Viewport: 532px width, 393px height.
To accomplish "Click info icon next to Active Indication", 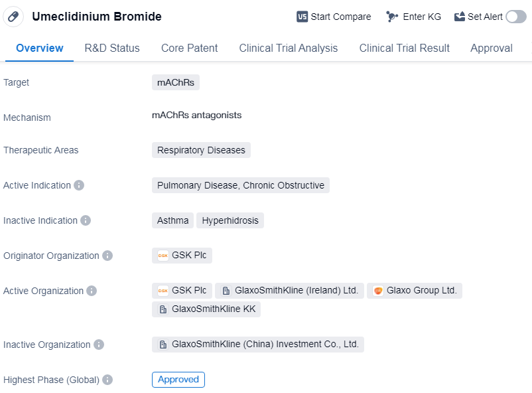I will [x=79, y=185].
